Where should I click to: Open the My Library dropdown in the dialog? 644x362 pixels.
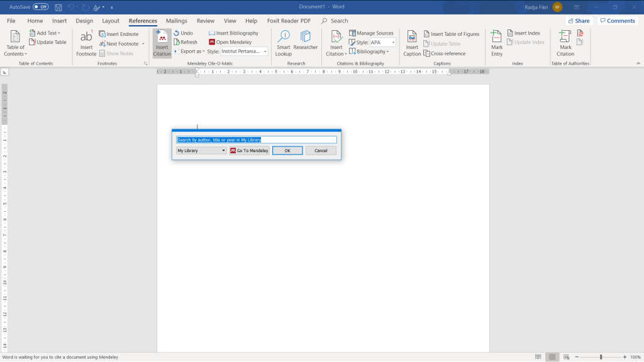click(x=201, y=151)
